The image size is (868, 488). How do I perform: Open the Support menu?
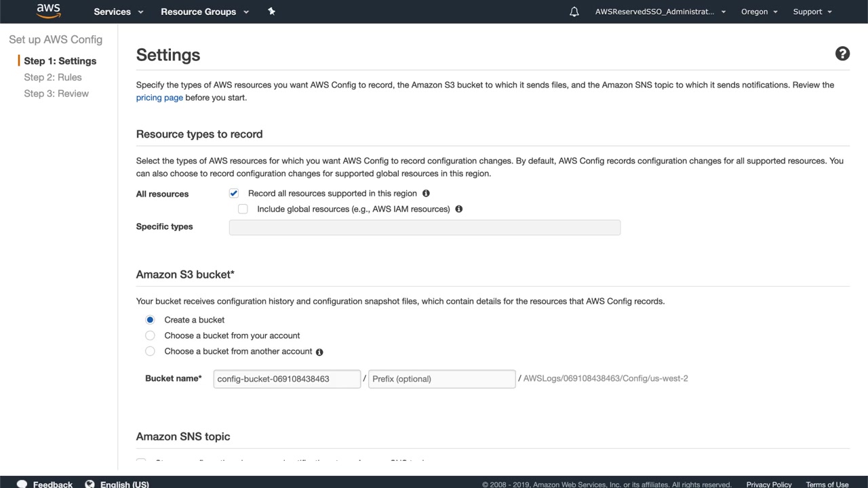point(812,12)
